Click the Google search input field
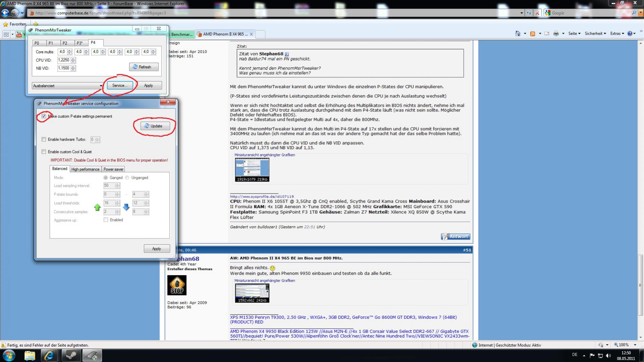 [591, 13]
